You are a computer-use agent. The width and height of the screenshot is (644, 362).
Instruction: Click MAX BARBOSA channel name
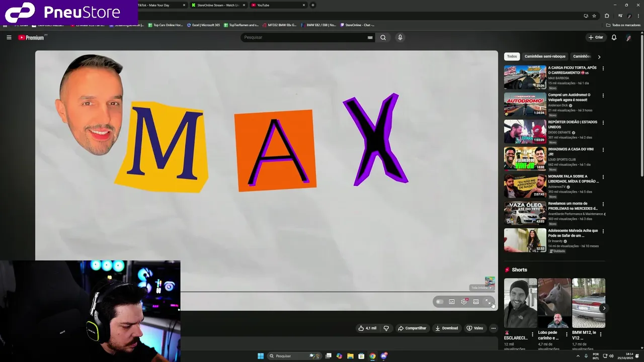(558, 78)
